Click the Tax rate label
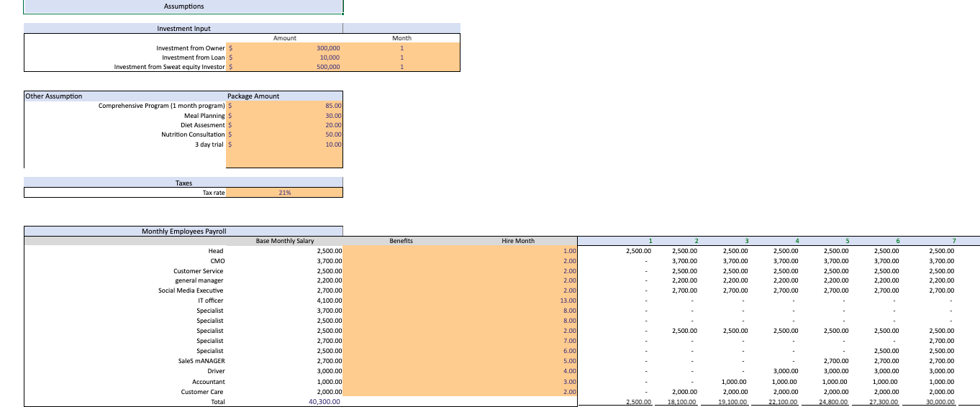Screen dimensions: 980x407 (214, 193)
